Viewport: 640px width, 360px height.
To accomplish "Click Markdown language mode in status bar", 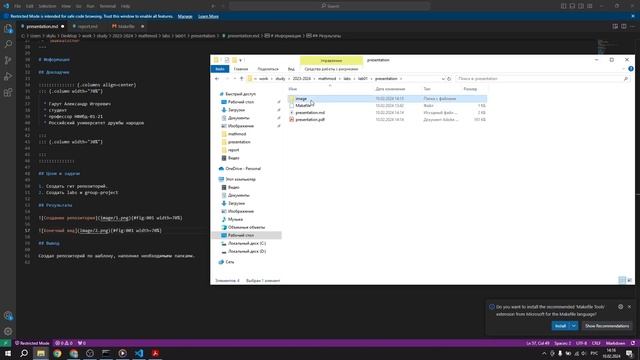I will 615,343.
